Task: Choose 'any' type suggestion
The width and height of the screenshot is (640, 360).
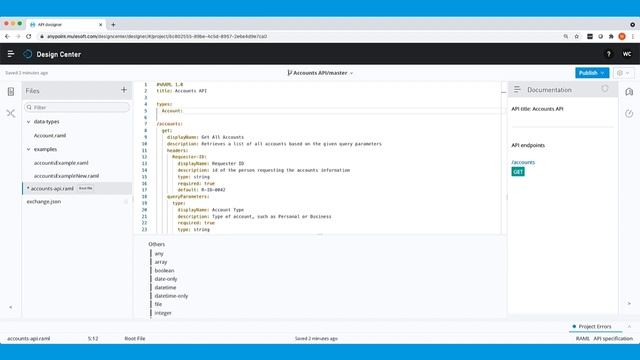Action: 159,253
